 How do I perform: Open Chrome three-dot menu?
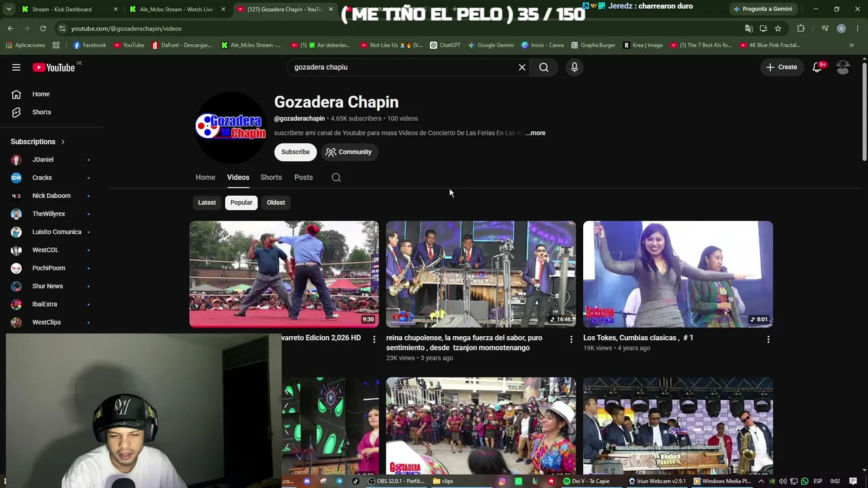coord(858,28)
